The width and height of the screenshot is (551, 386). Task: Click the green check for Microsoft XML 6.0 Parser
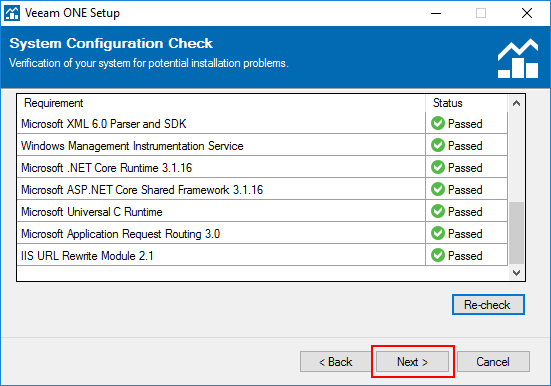(438, 123)
